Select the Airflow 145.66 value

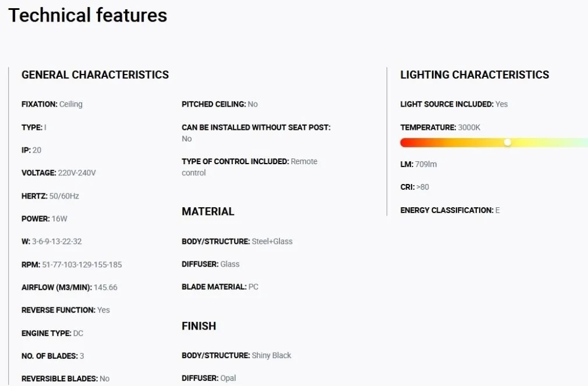pos(105,287)
